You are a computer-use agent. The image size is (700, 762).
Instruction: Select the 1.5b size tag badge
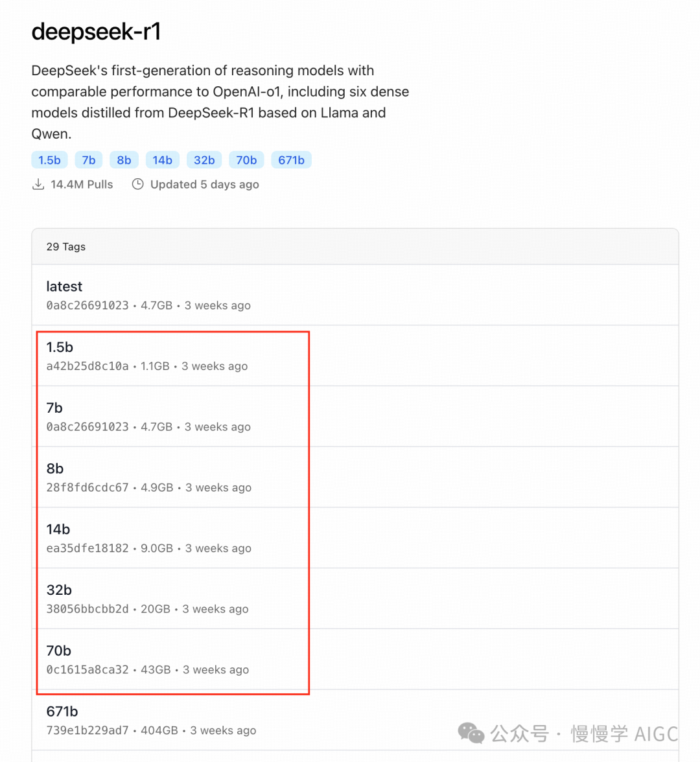(49, 160)
